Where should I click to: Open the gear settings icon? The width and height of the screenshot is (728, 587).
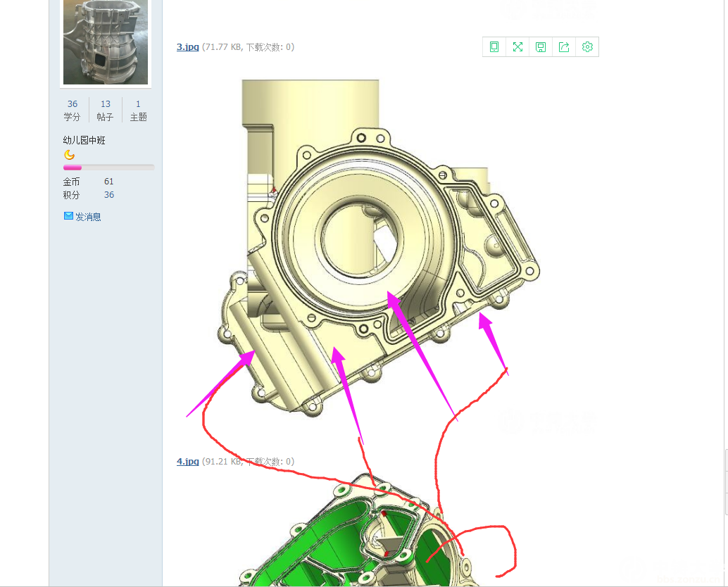point(587,47)
